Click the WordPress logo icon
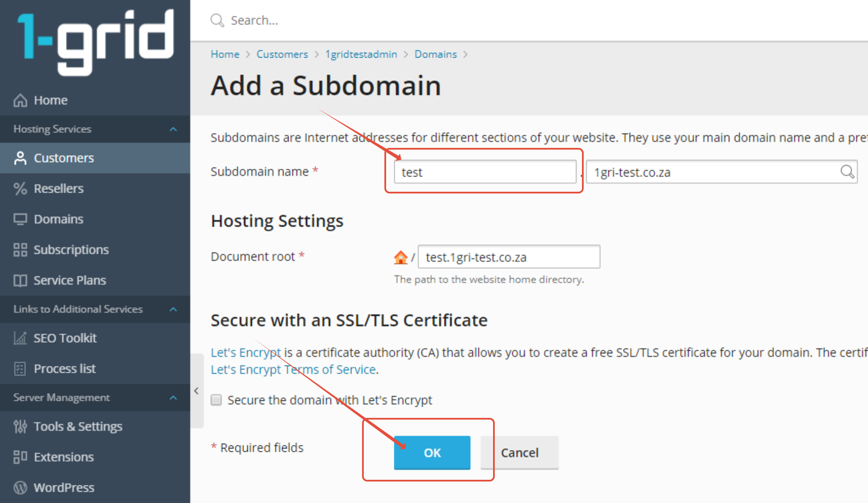Image resolution: width=868 pixels, height=503 pixels. [x=20, y=488]
